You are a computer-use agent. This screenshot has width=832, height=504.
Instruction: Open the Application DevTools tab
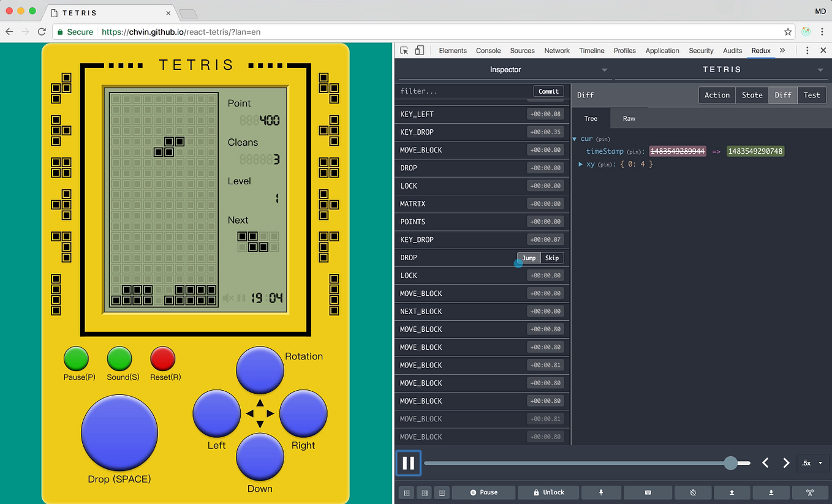click(x=662, y=51)
